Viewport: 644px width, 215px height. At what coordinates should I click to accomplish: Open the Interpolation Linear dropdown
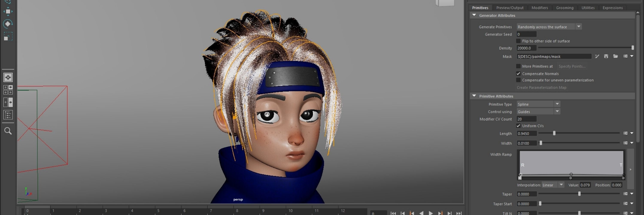point(553,185)
